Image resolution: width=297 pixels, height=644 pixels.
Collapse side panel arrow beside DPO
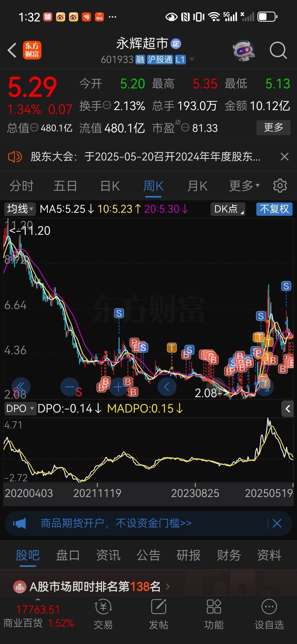288,409
